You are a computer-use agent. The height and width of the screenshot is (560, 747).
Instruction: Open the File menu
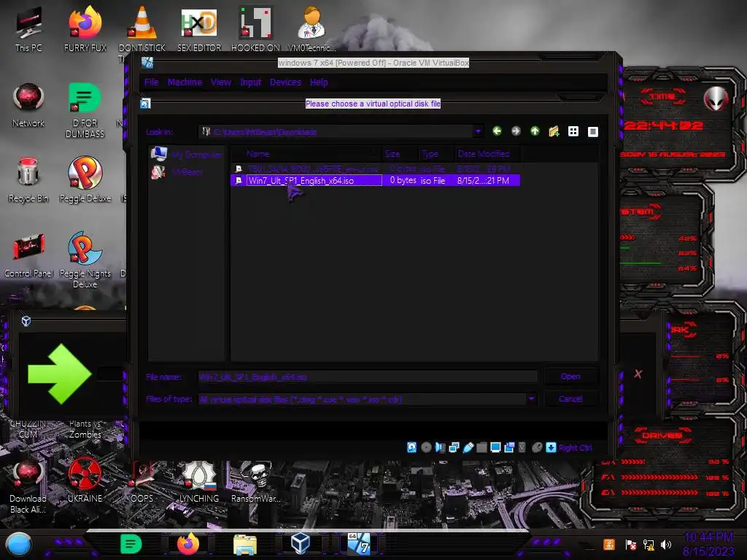[152, 82]
